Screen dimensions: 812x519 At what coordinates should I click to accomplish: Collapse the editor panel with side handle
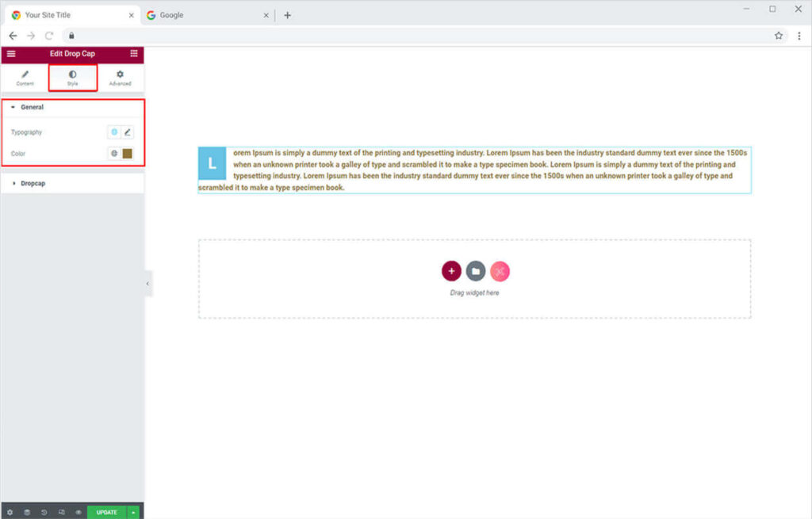click(147, 284)
